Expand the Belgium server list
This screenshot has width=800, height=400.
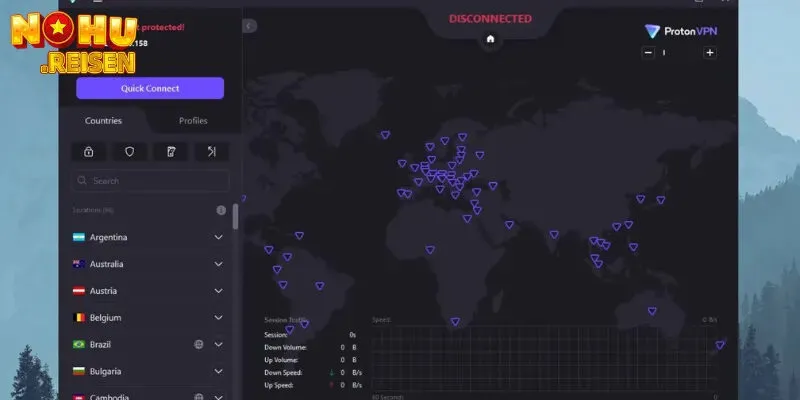pos(218,318)
